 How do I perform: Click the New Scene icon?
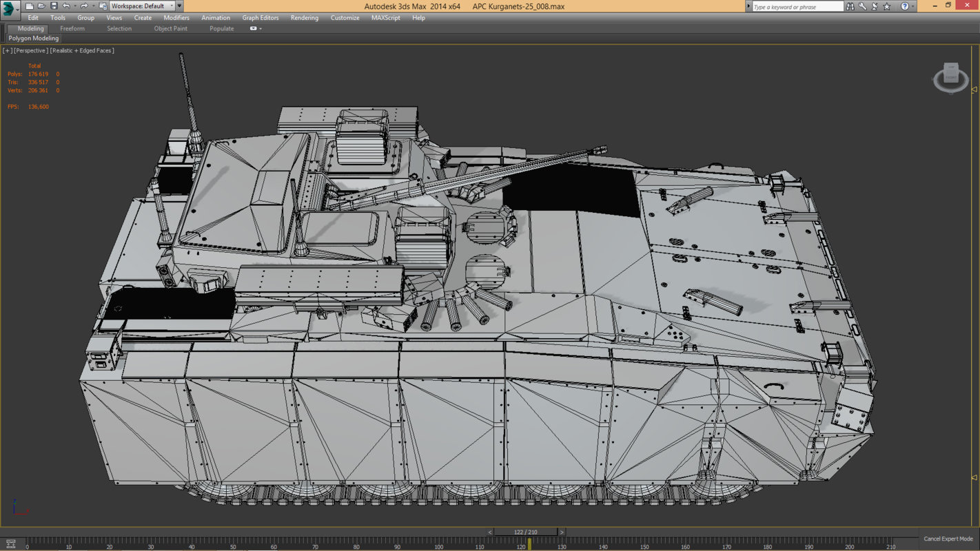pyautogui.click(x=29, y=6)
